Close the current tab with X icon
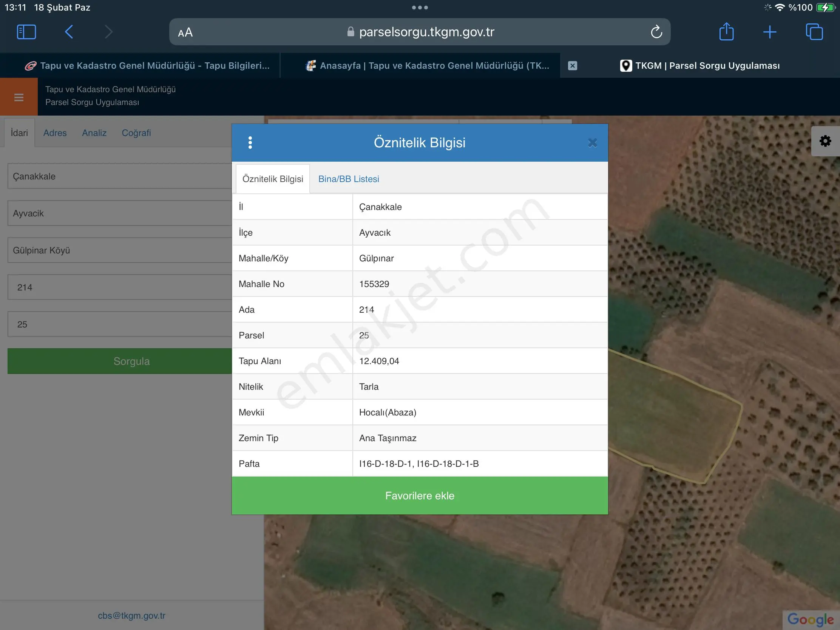 573,66
